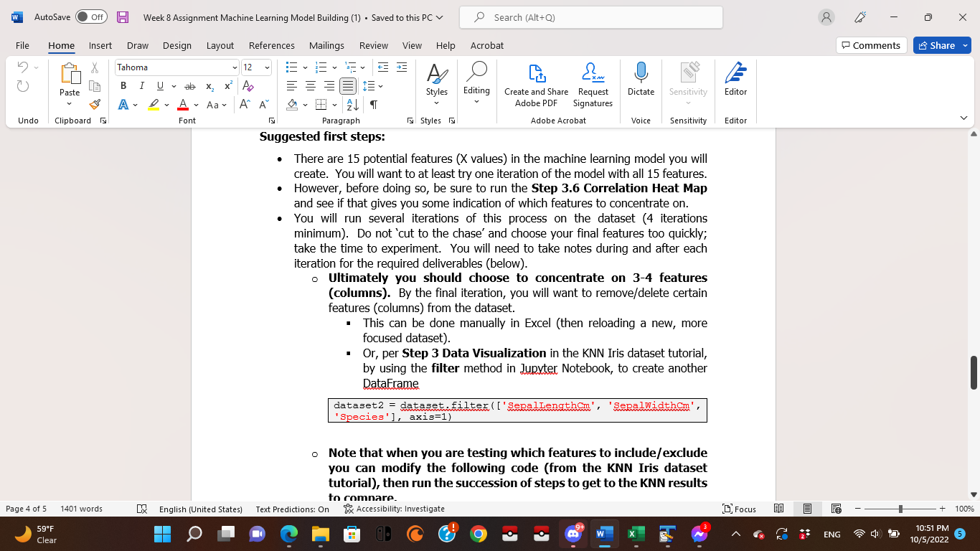Open the font name dropdown
This screenshot has height=551, width=980.
(x=235, y=67)
